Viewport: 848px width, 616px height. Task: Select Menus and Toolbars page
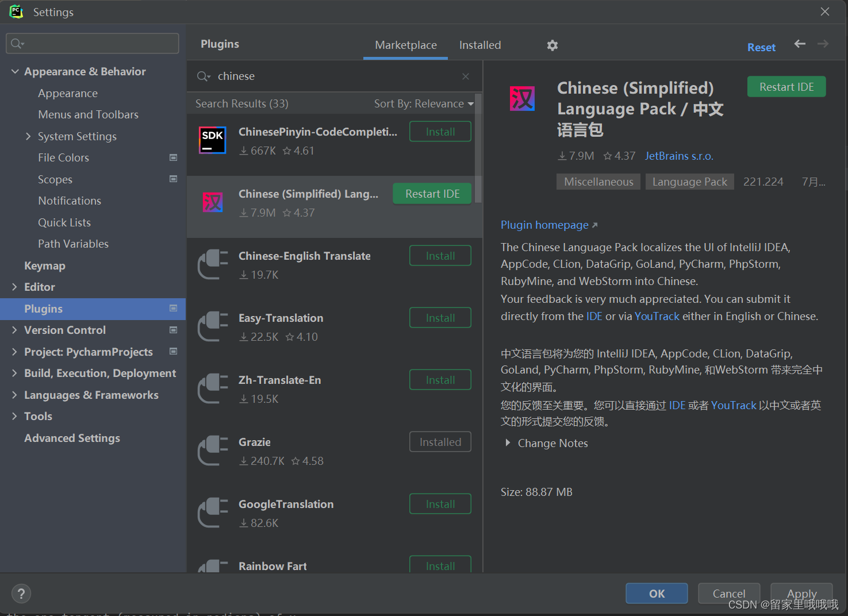89,114
